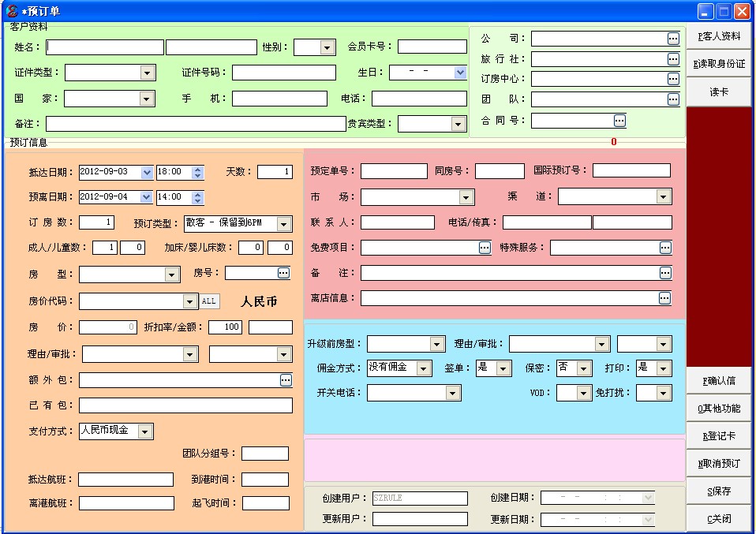756x534 pixels.
Task: Click the ellipsis button beside 公司 field
Action: coord(672,39)
